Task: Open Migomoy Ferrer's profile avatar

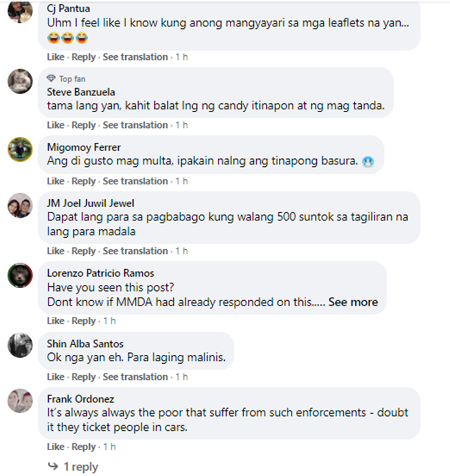Action: coord(20,149)
